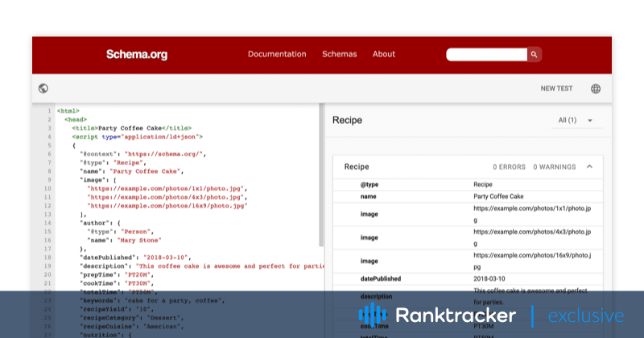Viewport: 644px width, 338px height.
Task: Select the name row showing Party Coffee Cake
Action: 467,196
